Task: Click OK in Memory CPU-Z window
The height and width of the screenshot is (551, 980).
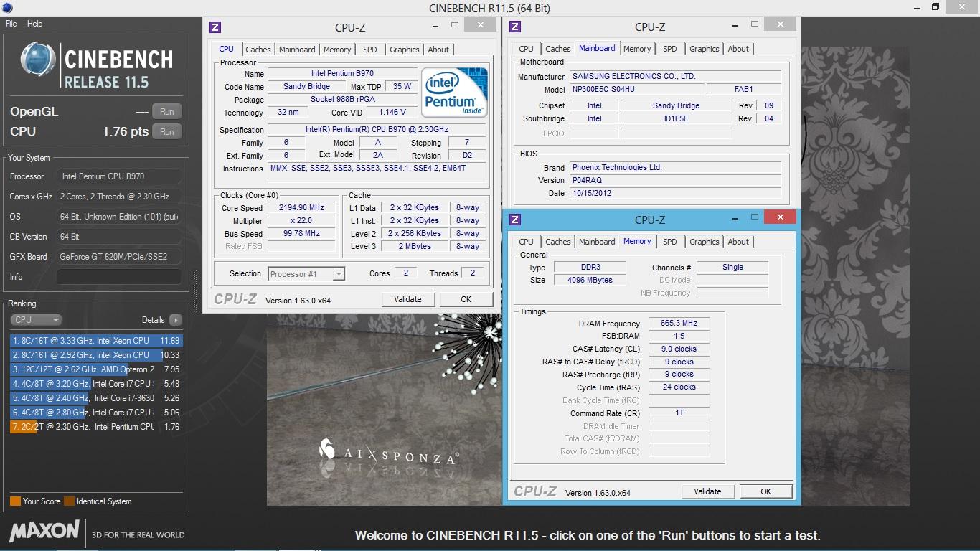Action: pos(765,491)
